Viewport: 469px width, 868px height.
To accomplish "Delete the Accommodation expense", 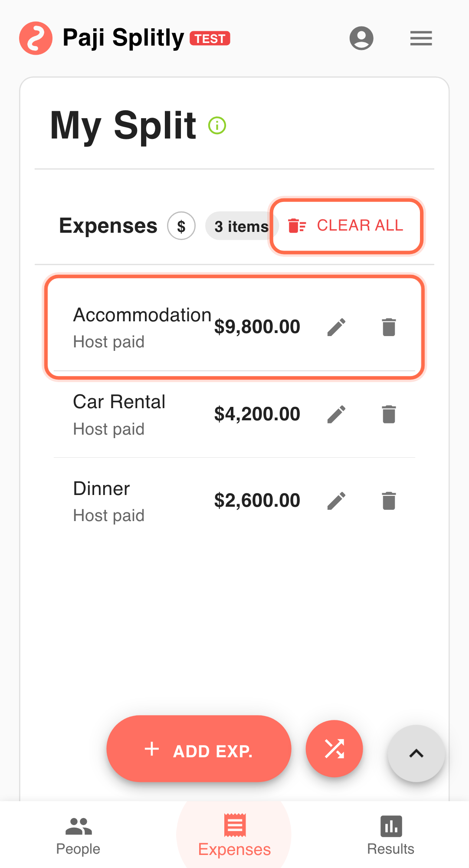I will [389, 327].
